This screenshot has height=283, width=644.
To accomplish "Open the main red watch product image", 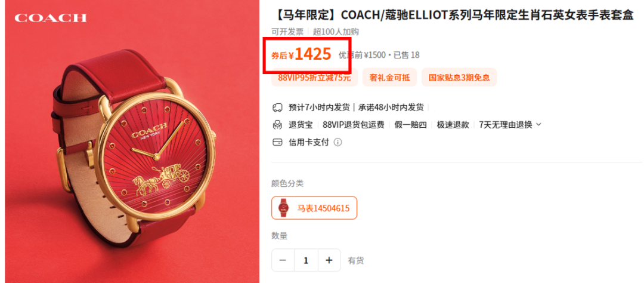I will click(x=132, y=141).
